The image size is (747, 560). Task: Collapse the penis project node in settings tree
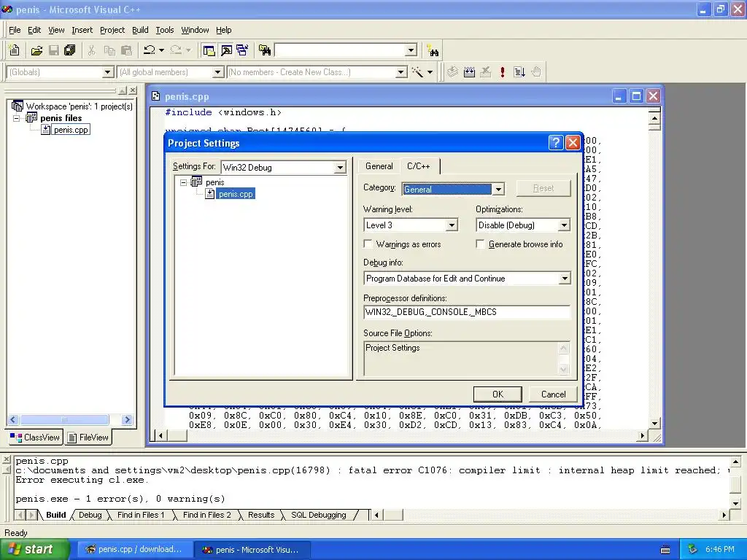pos(183,182)
